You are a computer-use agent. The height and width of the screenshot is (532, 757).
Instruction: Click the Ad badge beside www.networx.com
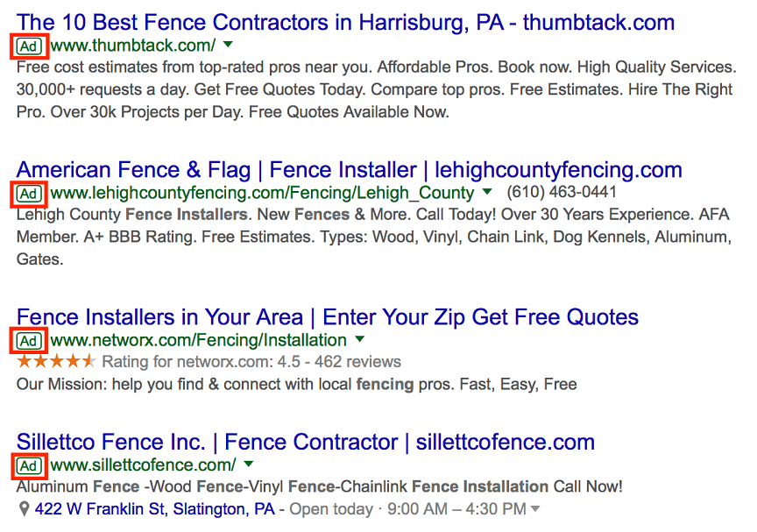(29, 341)
